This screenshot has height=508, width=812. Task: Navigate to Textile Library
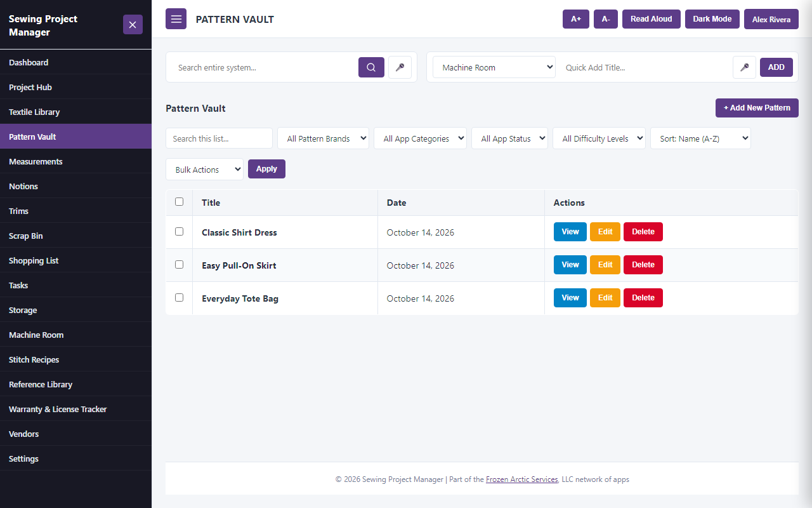coord(75,112)
